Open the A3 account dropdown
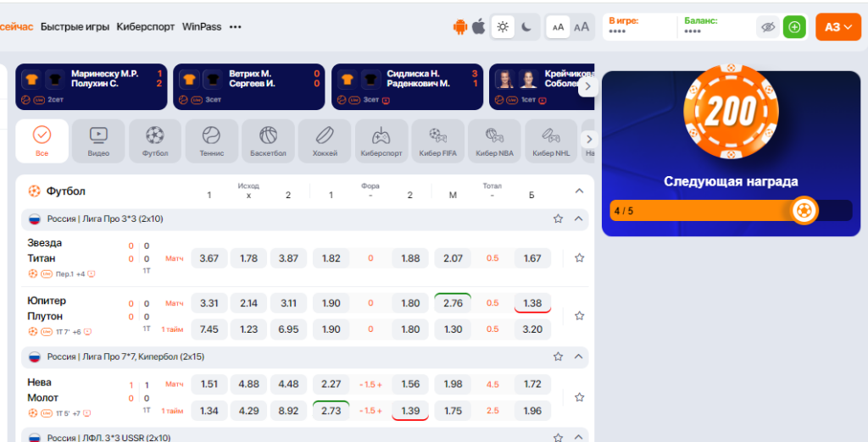The image size is (868, 442). (x=838, y=27)
